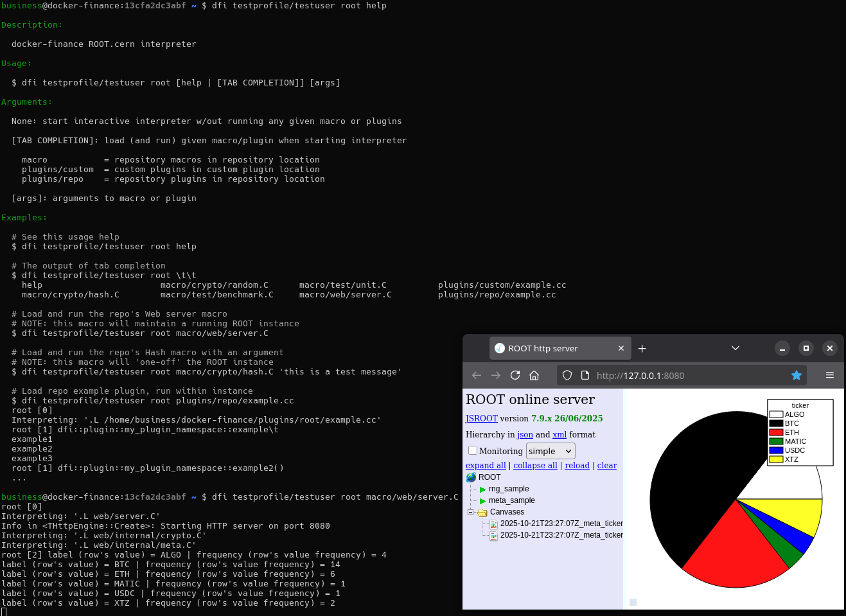Collapse the Canvases folder node
Screen dimensions: 846x616
tap(470, 512)
